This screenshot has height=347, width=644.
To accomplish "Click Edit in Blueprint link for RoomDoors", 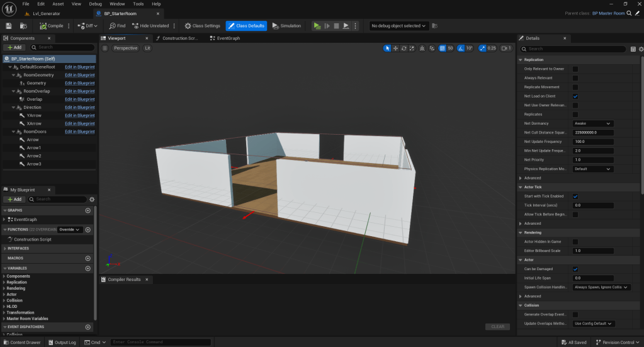I will [x=79, y=132].
